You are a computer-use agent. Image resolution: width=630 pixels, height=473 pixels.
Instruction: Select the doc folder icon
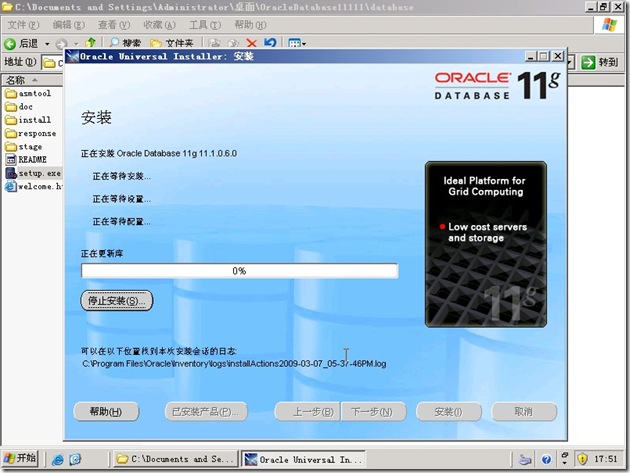[x=11, y=107]
